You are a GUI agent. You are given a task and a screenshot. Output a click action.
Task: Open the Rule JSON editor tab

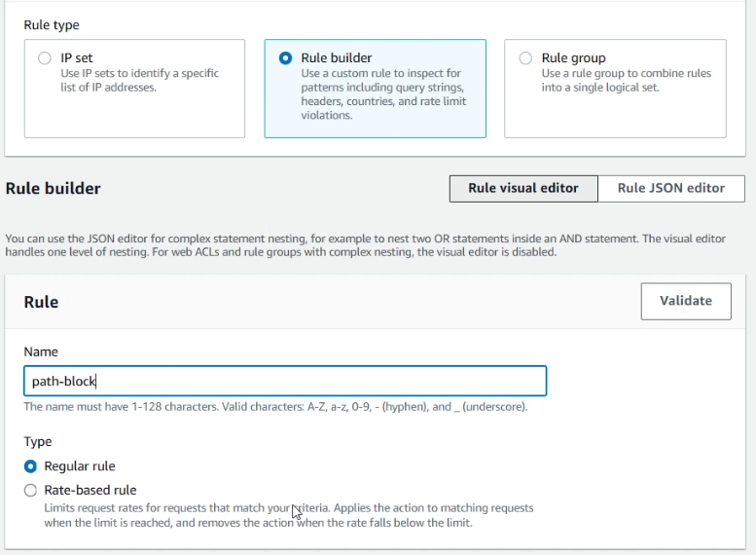click(x=671, y=188)
